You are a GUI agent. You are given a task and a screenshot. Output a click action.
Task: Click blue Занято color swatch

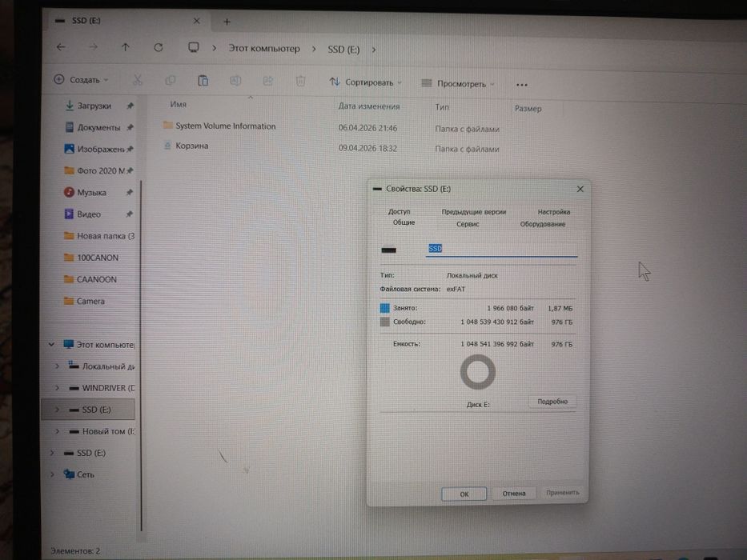[384, 308]
